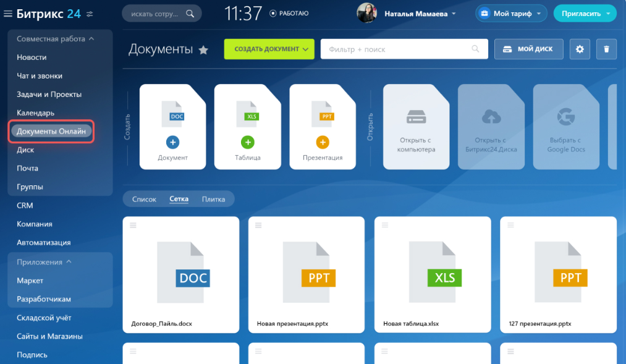Click the search magnifier in filter field
626x364 pixels.
pos(475,49)
